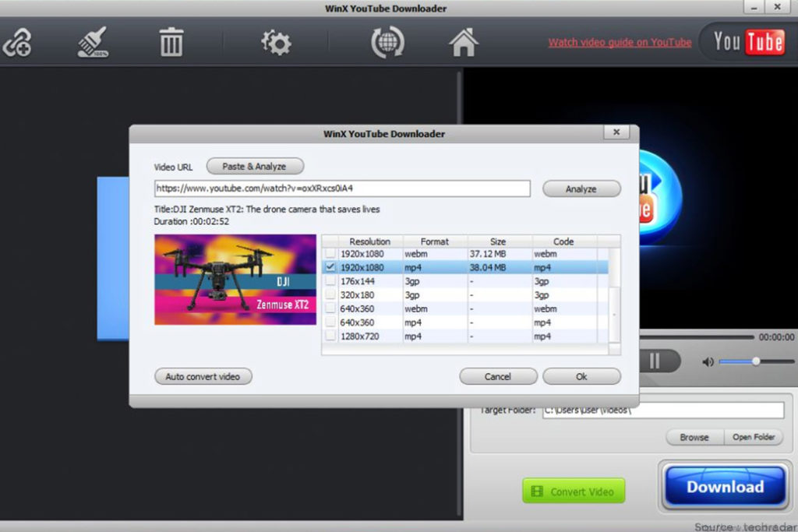Image resolution: width=798 pixels, height=532 pixels.
Task: Click the Paste & Analyze button
Action: pos(255,167)
